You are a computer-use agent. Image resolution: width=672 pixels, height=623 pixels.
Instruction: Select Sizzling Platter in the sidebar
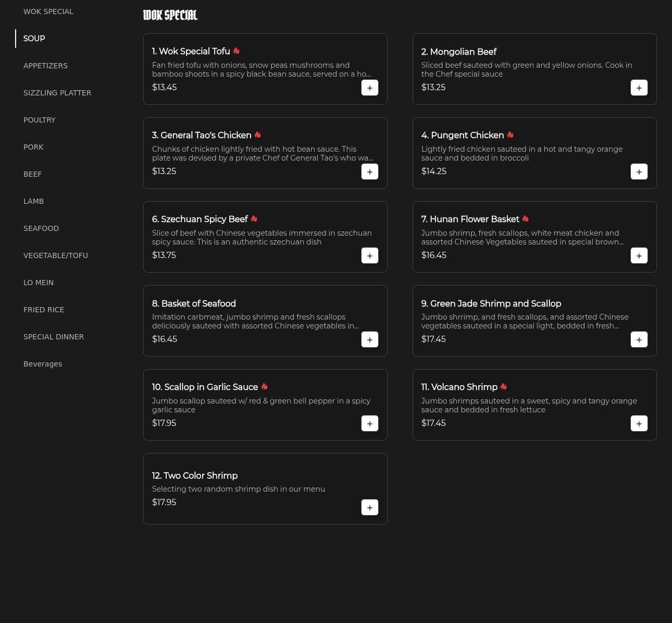click(57, 93)
